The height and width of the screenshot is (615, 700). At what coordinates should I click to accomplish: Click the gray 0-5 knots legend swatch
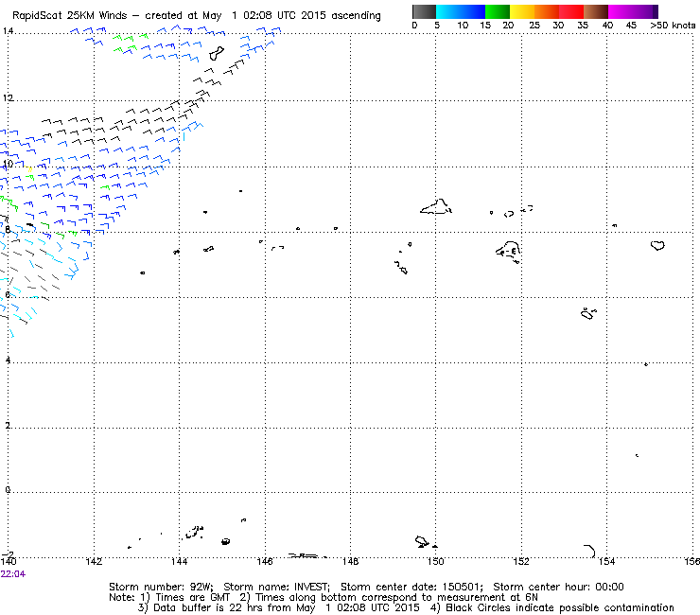pyautogui.click(x=424, y=11)
